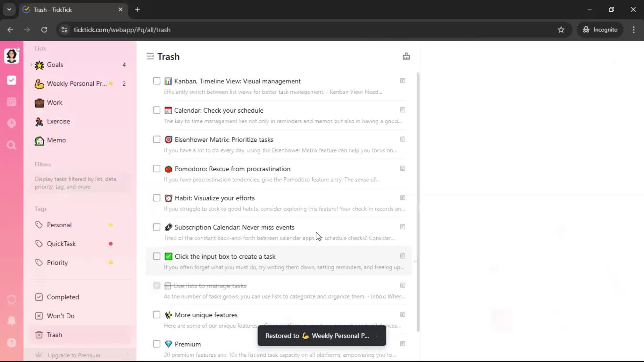Click the user avatar profile picture

point(11,56)
